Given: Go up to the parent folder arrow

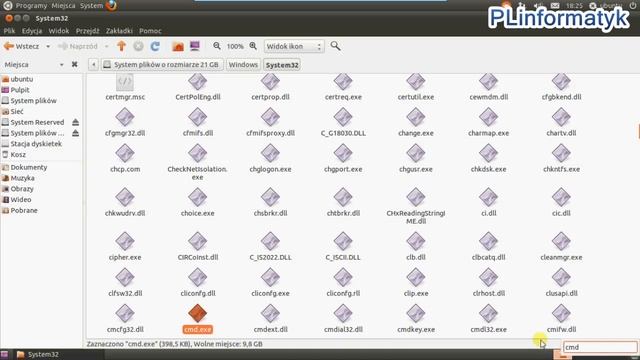Looking at the screenshot, I should pyautogui.click(x=121, y=46).
